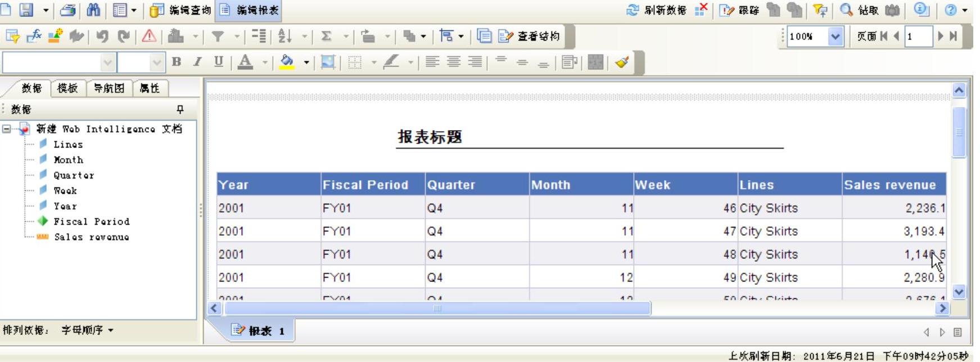
Task: Click the border line color pen
Action: pyautogui.click(x=391, y=62)
